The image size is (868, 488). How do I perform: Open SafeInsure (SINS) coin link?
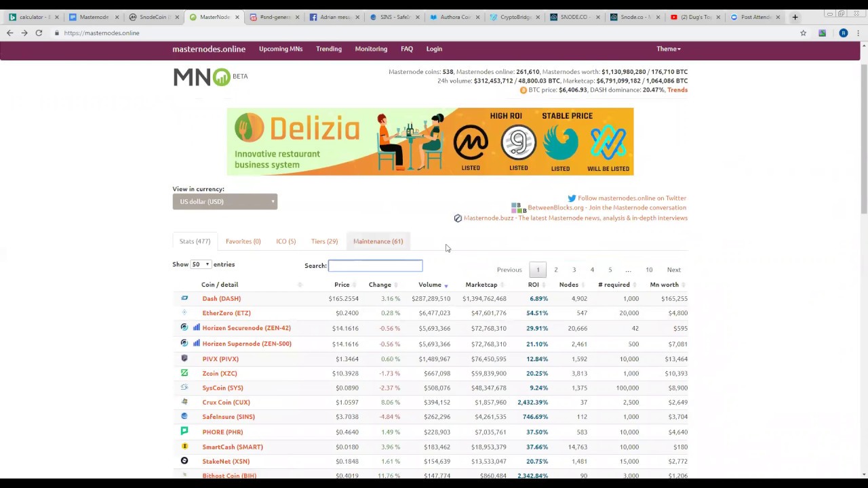tap(229, 417)
